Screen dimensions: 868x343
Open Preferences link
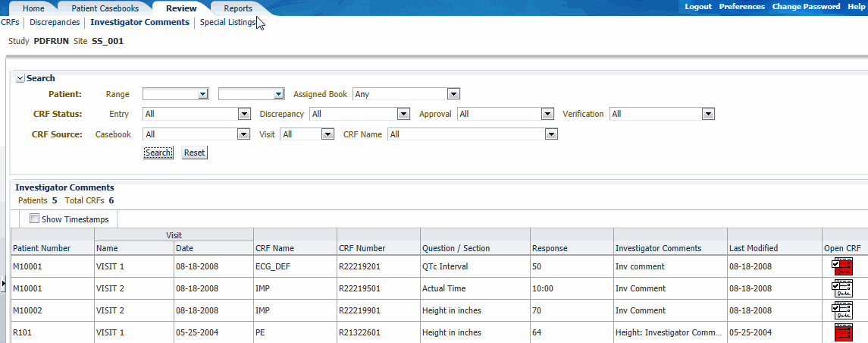742,7
